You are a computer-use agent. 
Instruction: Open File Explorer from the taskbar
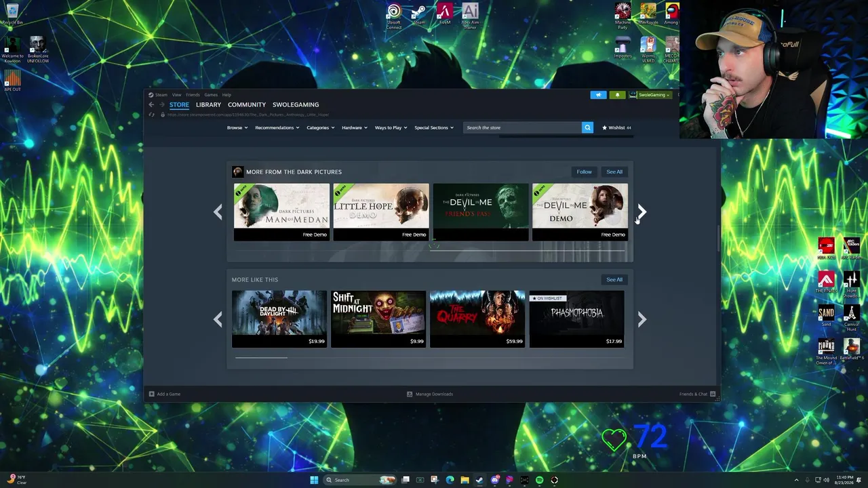point(465,480)
